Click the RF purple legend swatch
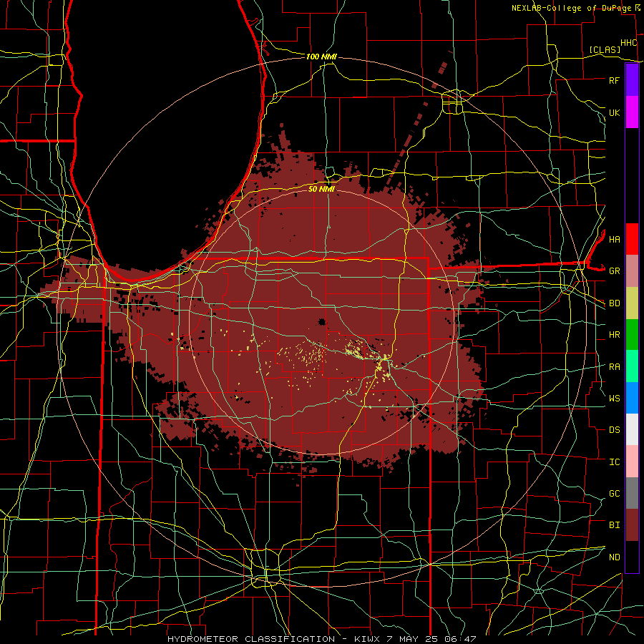Screen dimensions: 644x644 tap(632, 80)
